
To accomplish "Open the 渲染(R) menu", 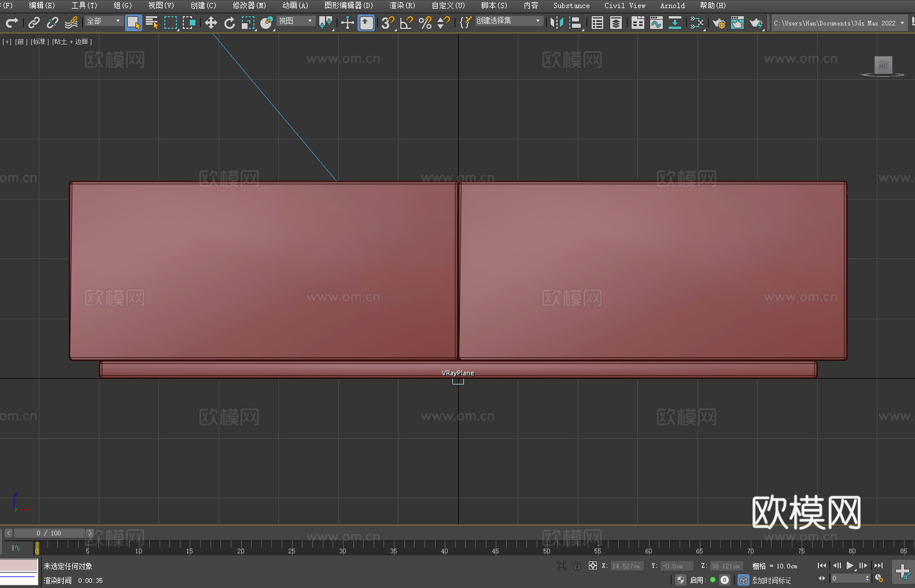I will click(402, 5).
